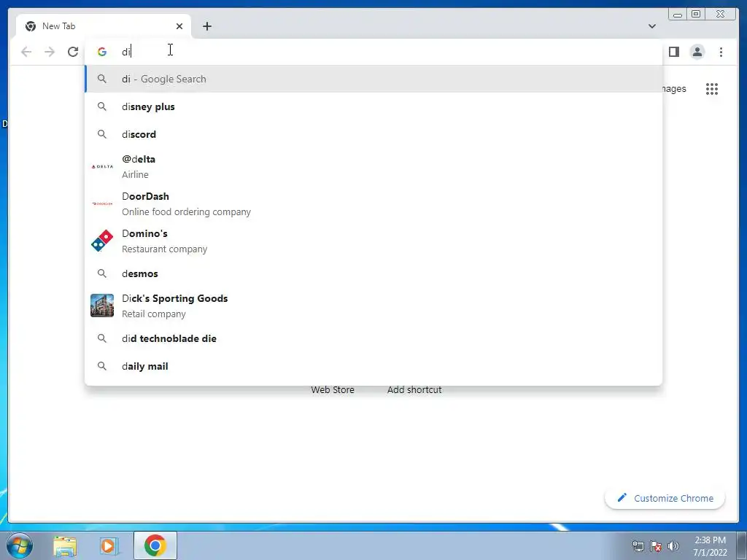This screenshot has width=747, height=560.
Task: Click magnifier icon beside 'disney plus'
Action: [102, 106]
